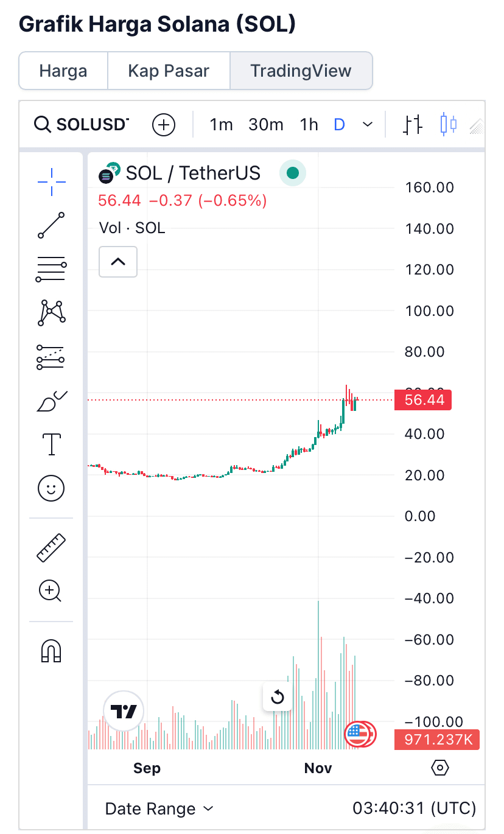Select the XABCD pattern tool
Viewport: 504px width, 834px height.
pos(52,313)
